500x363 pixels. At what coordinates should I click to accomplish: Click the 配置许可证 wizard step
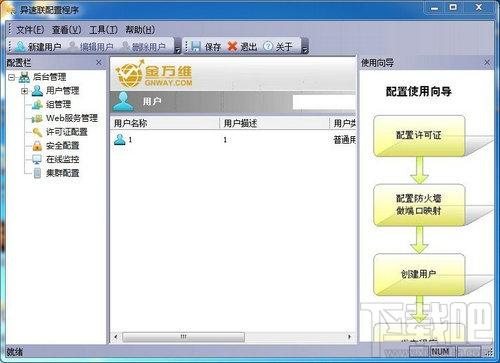pyautogui.click(x=419, y=136)
